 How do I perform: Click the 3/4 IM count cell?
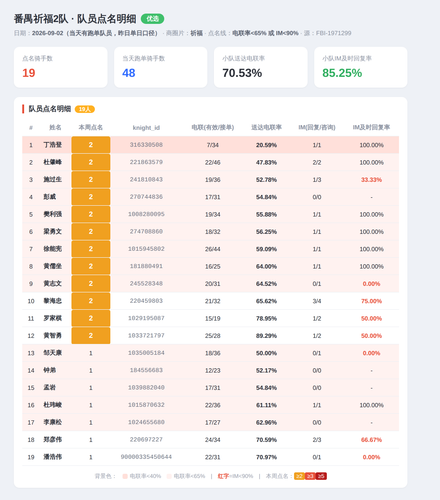coord(317,301)
